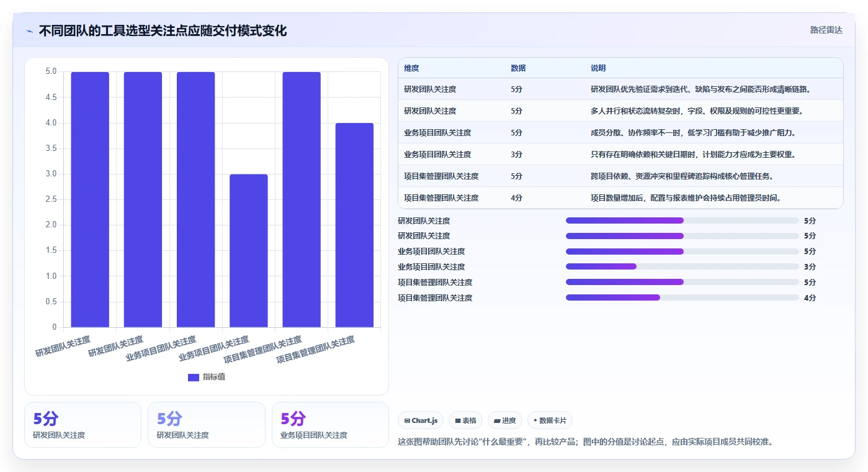Screen dimensions: 868x472
Task: Click the y-axis label 3.5
Action: click(51, 148)
